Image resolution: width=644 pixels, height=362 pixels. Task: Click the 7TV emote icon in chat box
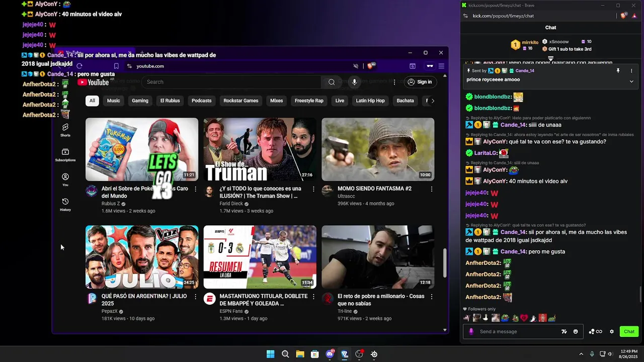coord(565,331)
